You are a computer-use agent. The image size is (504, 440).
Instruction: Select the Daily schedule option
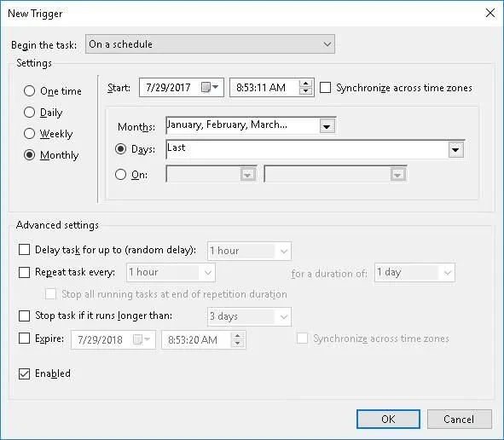(x=29, y=113)
